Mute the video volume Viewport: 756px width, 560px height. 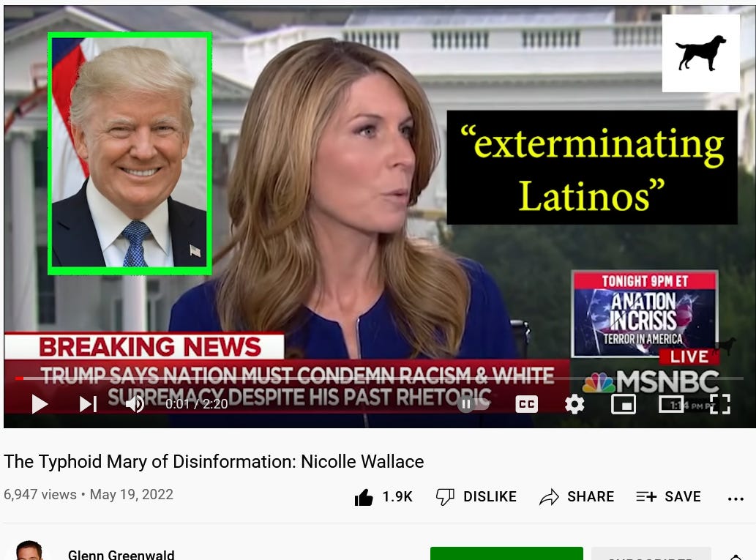pyautogui.click(x=135, y=404)
